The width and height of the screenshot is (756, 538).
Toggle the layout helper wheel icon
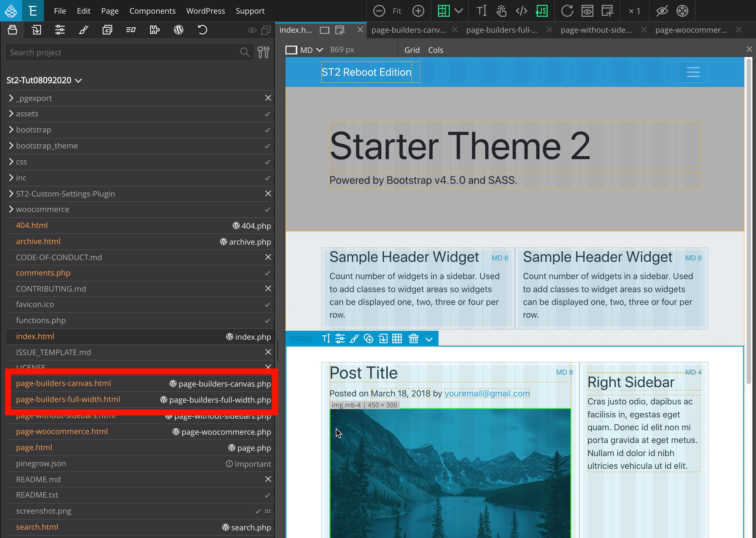pyautogui.click(x=682, y=11)
